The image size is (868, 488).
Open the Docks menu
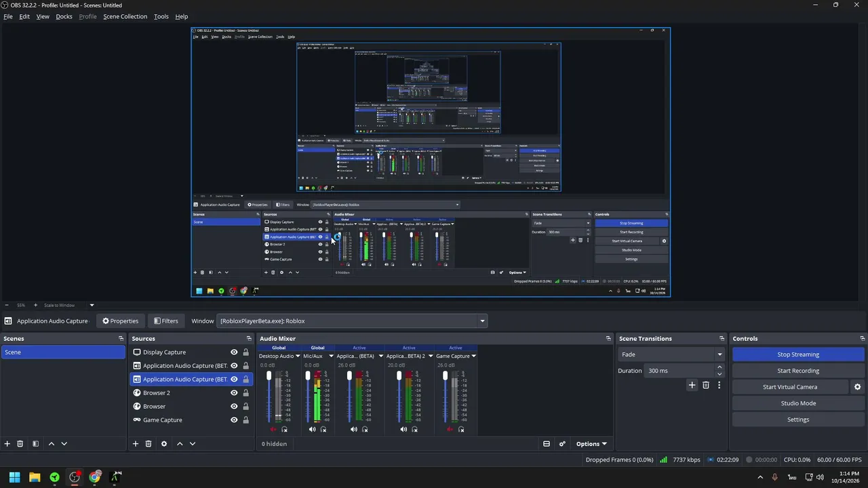64,16
